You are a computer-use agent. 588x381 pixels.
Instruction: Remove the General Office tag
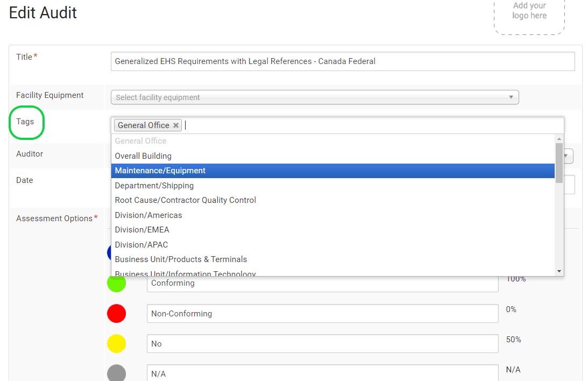(x=175, y=125)
